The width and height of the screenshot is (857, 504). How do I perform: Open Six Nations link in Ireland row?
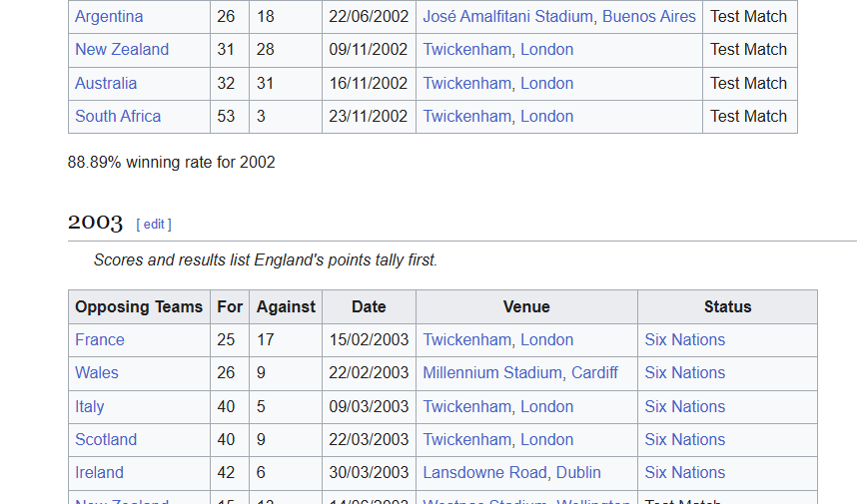(x=685, y=472)
